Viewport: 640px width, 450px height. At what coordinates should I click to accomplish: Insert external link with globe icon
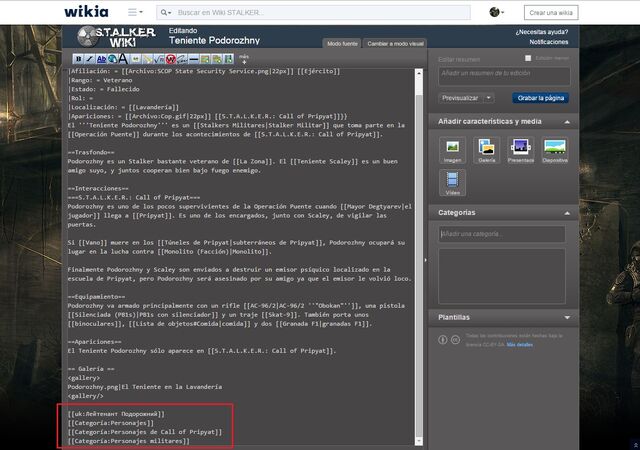(x=112, y=59)
